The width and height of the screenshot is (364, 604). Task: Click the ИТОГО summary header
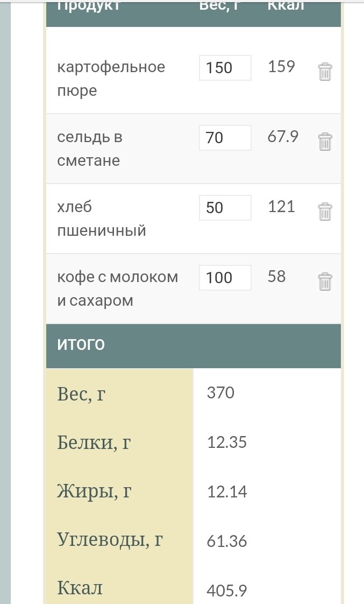pyautogui.click(x=81, y=343)
